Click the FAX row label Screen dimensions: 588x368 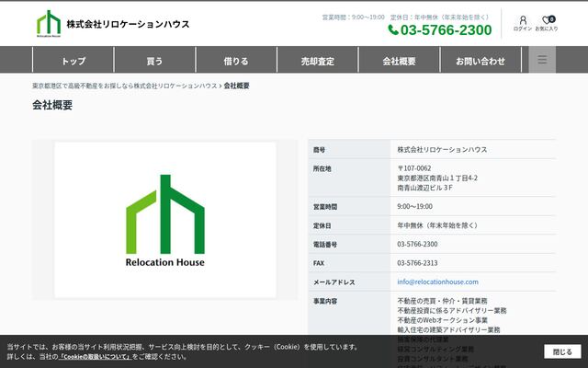[319, 263]
